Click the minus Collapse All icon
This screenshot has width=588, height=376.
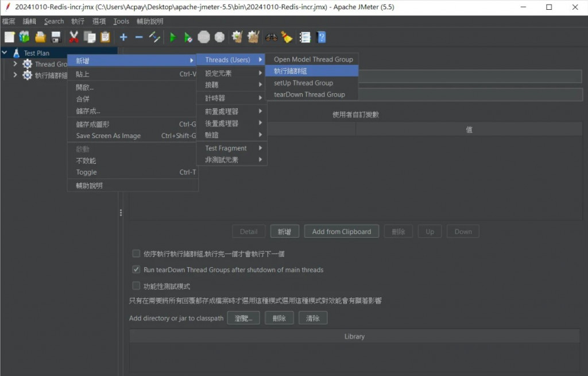pos(139,37)
